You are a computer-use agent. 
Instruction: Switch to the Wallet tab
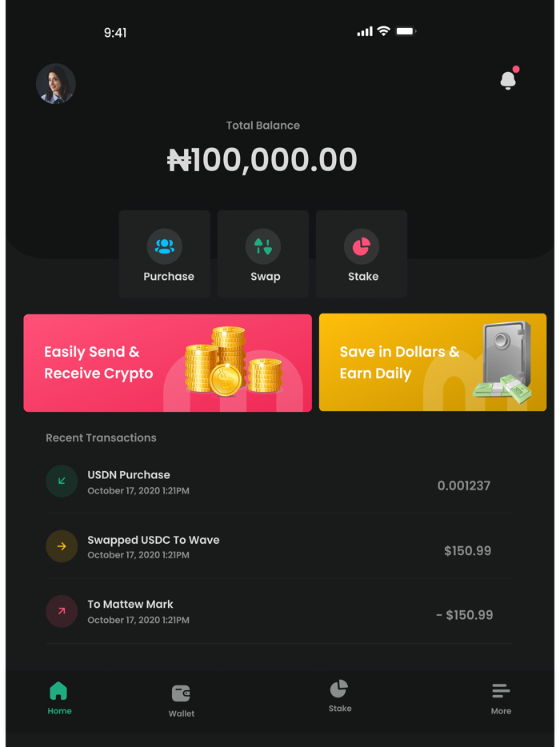point(182,700)
